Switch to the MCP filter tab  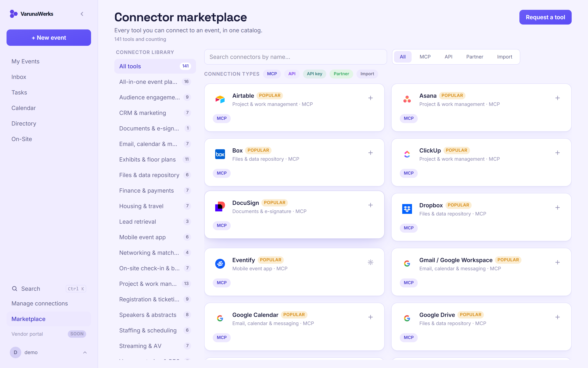click(425, 57)
